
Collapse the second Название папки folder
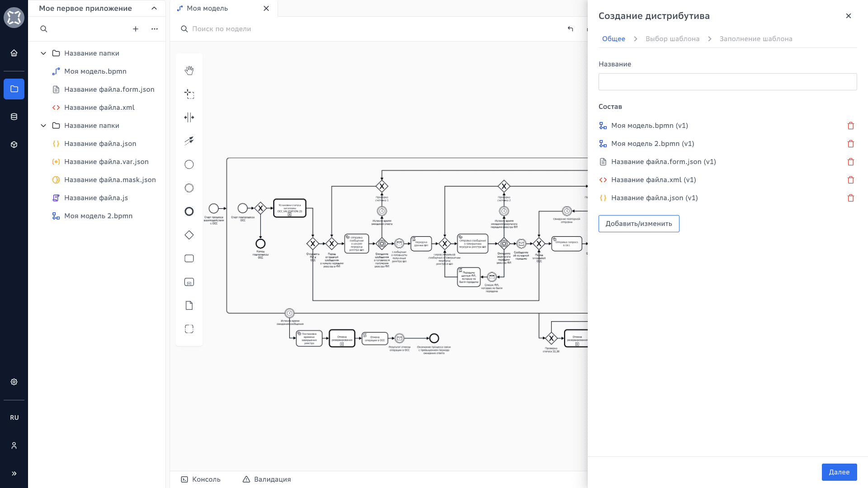pos(43,126)
